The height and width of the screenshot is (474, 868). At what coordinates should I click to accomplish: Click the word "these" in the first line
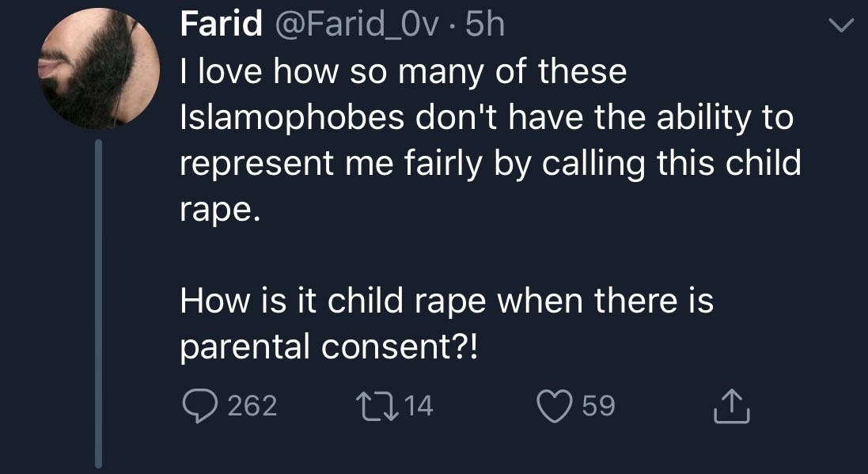pos(582,73)
